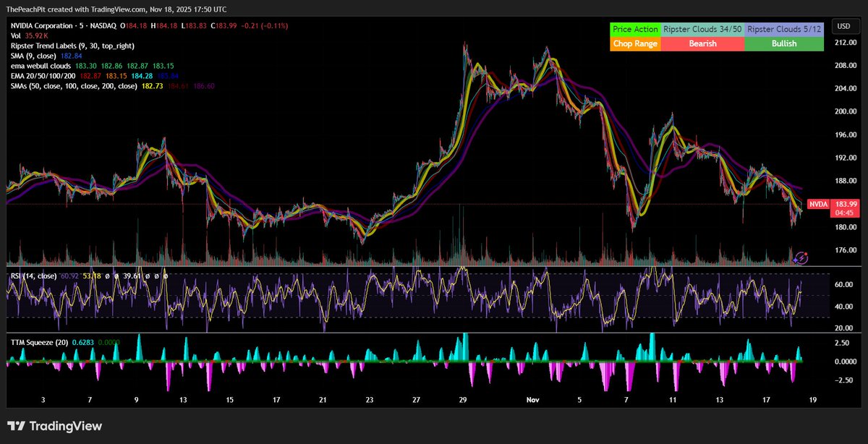Click the 0.6283 TTM Squeeze value
Image resolution: width=868 pixels, height=444 pixels.
coord(83,342)
